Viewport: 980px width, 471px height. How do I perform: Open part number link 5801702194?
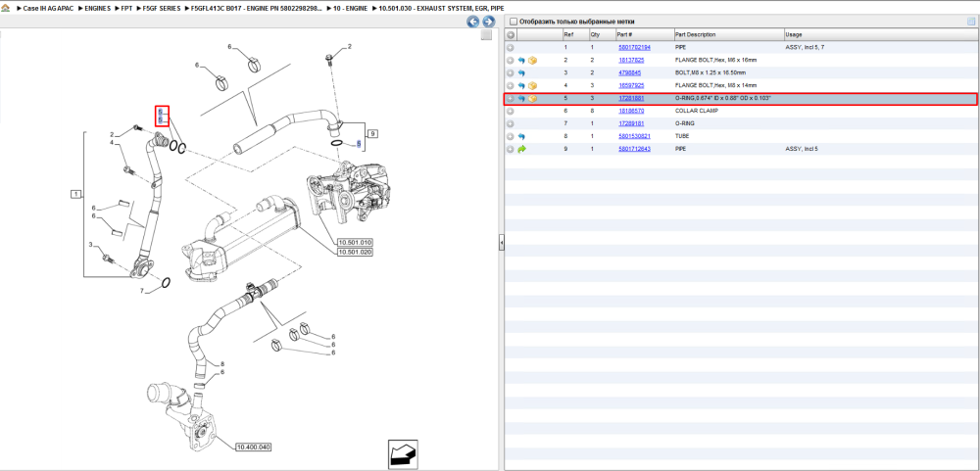tap(634, 47)
